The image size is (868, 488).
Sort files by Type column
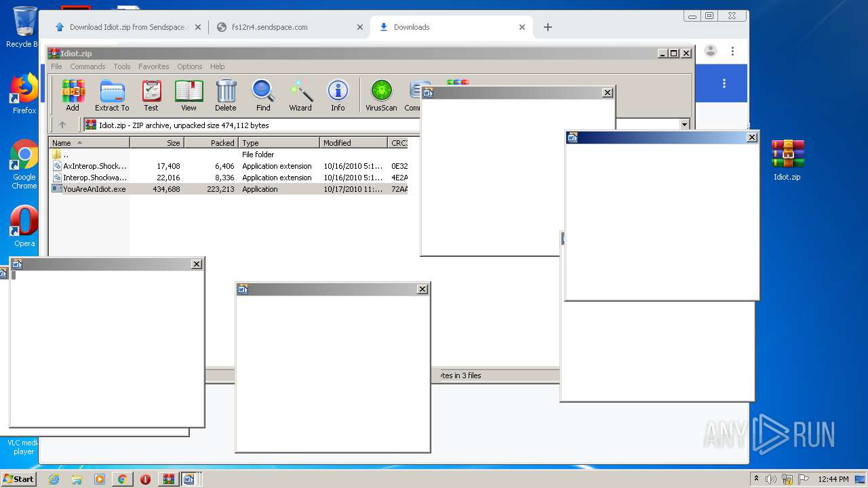point(279,143)
